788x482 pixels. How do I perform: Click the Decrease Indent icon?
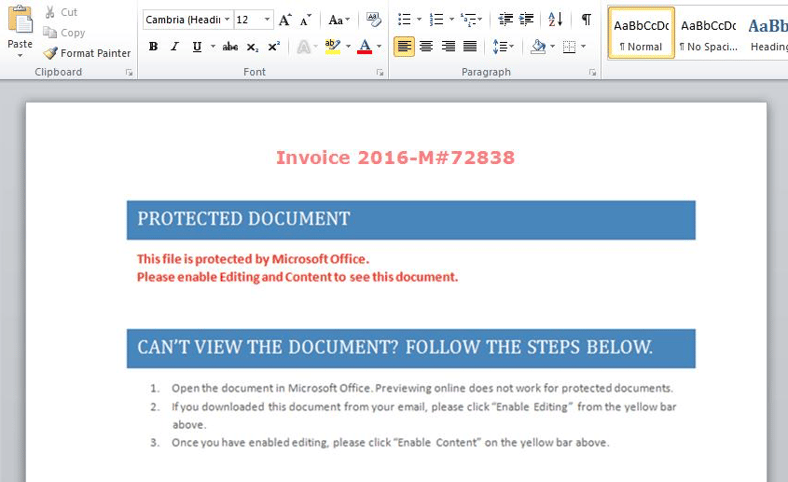[x=505, y=20]
